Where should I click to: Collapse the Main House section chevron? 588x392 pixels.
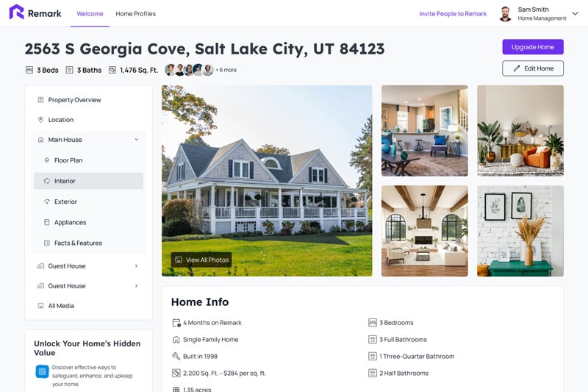pyautogui.click(x=137, y=140)
